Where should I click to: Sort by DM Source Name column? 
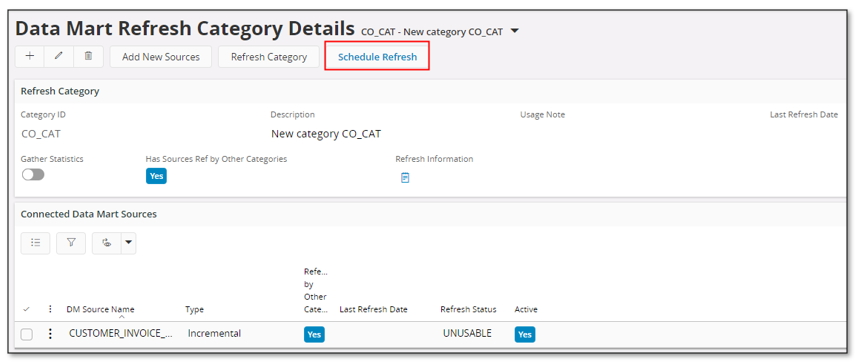(100, 310)
